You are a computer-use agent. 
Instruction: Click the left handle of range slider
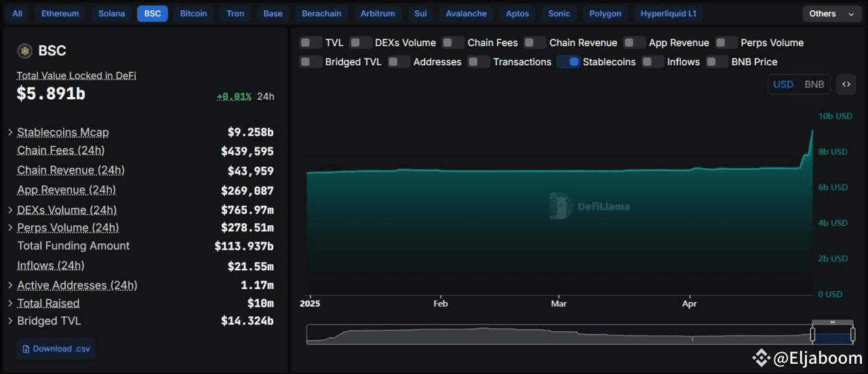point(812,334)
